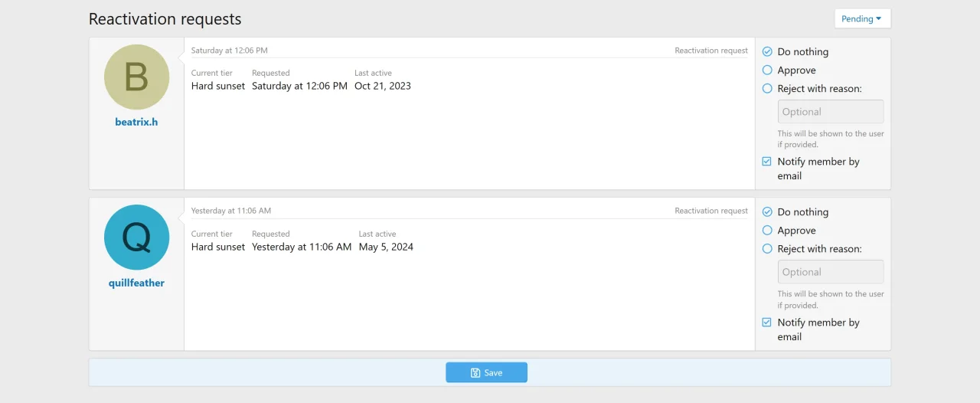Click Reactivation request label in quillfeather card
This screenshot has width=980, height=403.
point(711,211)
